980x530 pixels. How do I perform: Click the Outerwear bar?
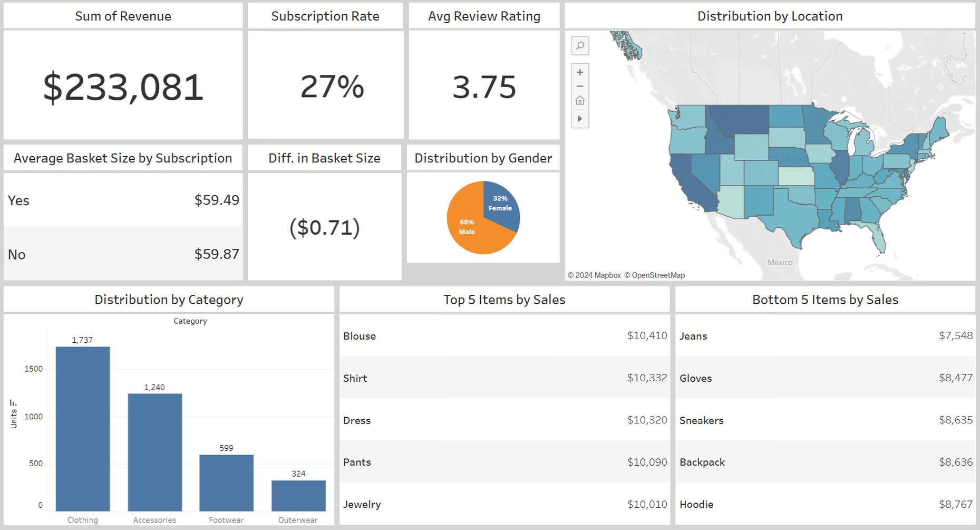[298, 495]
